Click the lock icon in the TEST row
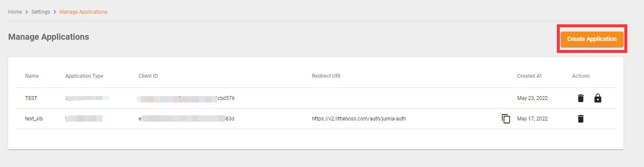Screen dimensions: 644x167 tap(598, 98)
